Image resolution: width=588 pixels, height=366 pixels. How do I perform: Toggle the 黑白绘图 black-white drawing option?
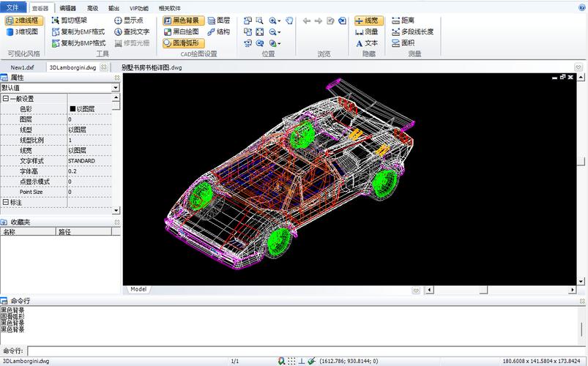[x=182, y=32]
